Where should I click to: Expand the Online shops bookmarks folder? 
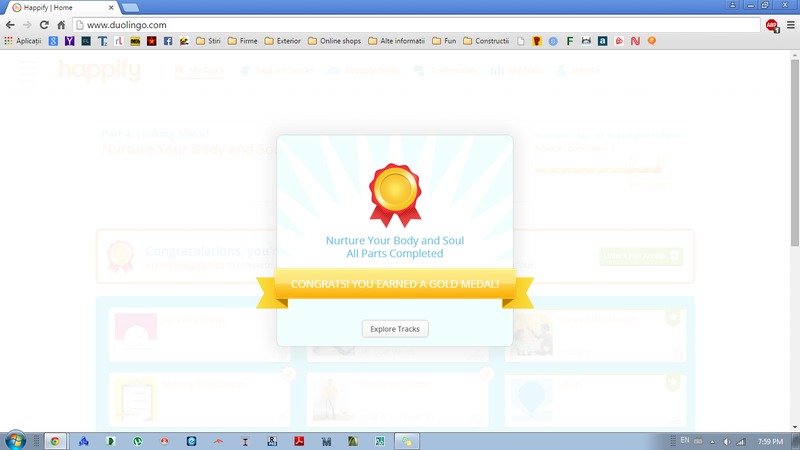[x=335, y=41]
